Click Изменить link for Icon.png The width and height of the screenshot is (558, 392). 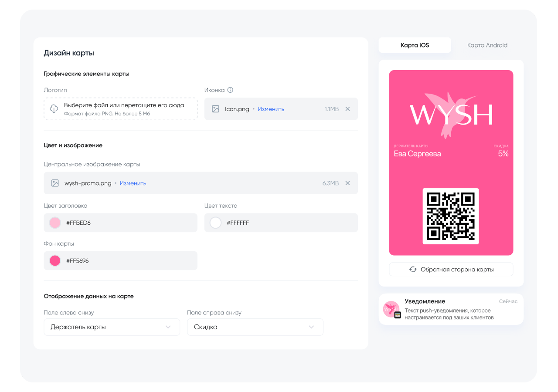pyautogui.click(x=271, y=109)
